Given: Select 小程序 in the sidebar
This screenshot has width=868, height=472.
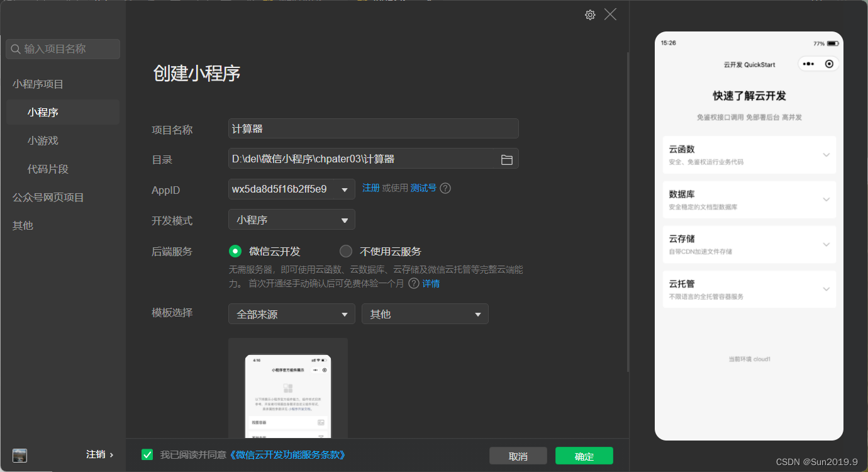Looking at the screenshot, I should (63, 112).
